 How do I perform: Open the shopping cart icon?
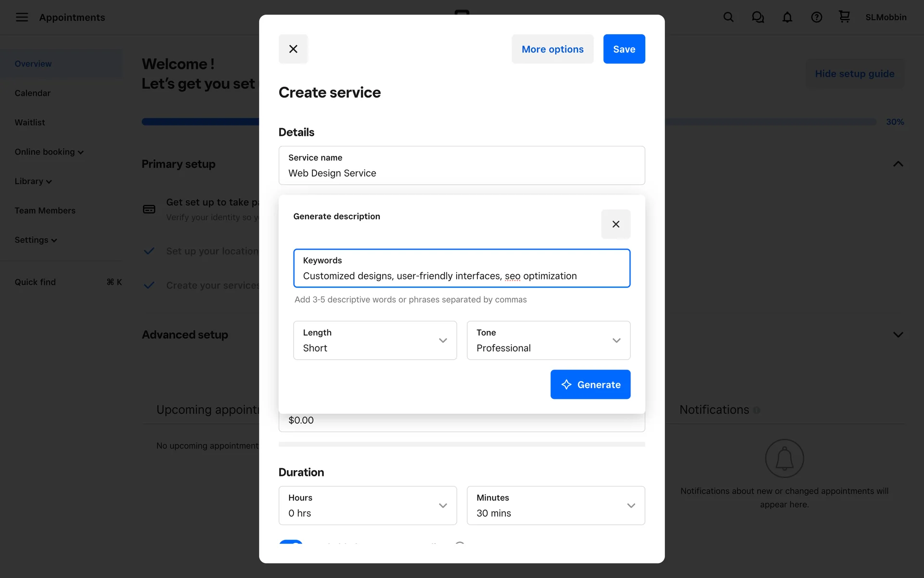click(x=844, y=17)
